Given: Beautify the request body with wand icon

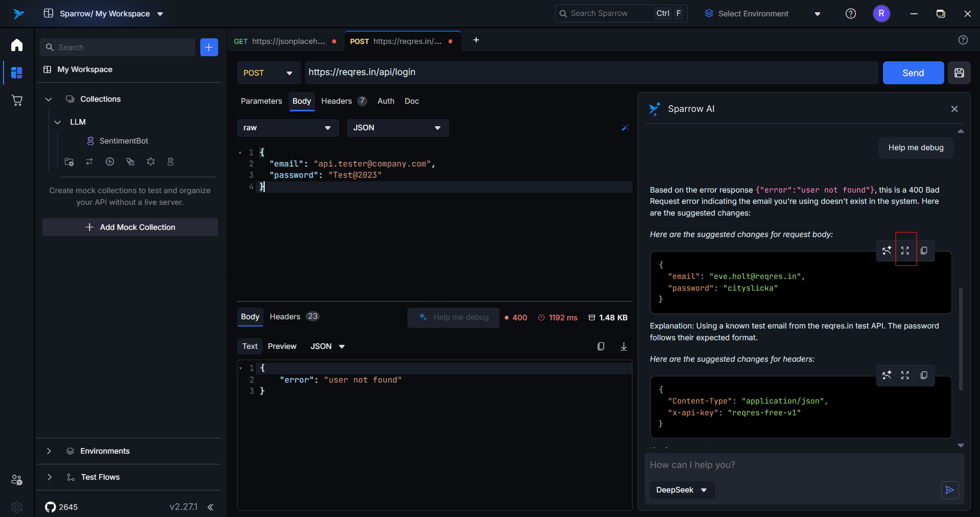Looking at the screenshot, I should (625, 128).
